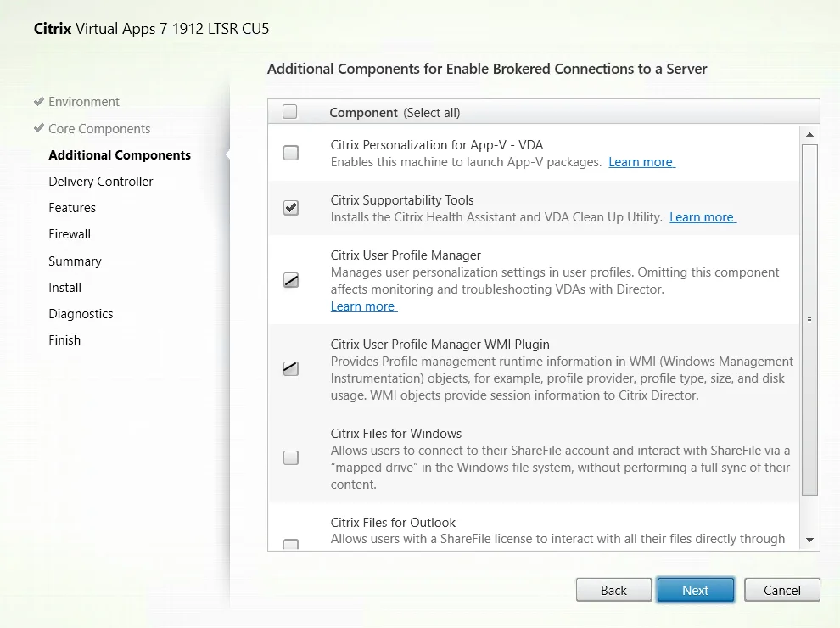Click the Additional Components for Enable Brokered Connections heading

pyautogui.click(x=487, y=69)
